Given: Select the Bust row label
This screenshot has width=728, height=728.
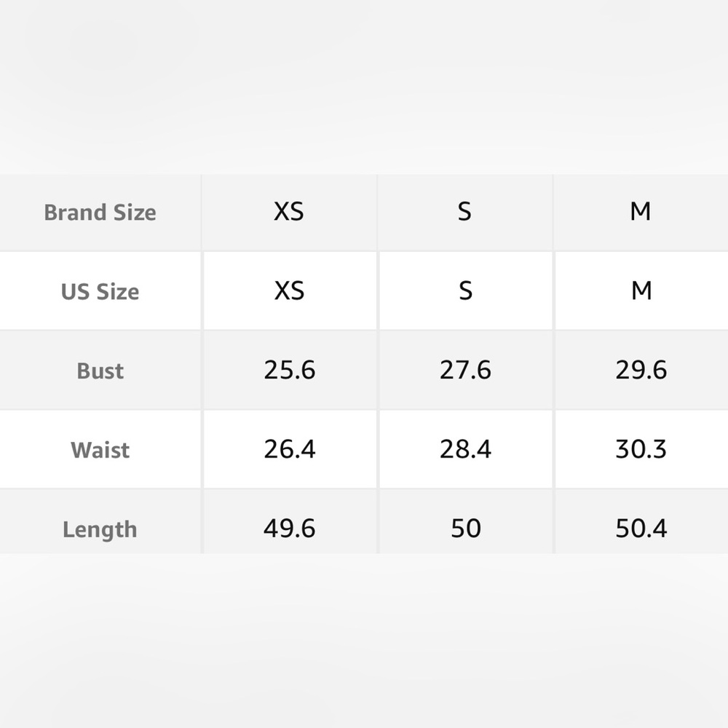Looking at the screenshot, I should click(100, 371).
